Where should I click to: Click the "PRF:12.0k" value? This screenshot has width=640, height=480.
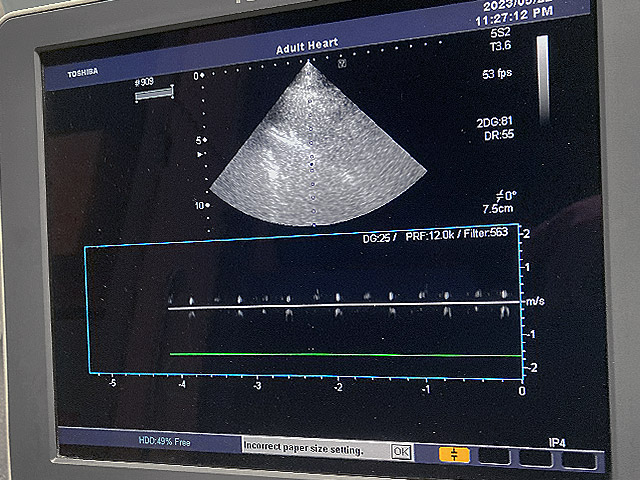click(430, 236)
